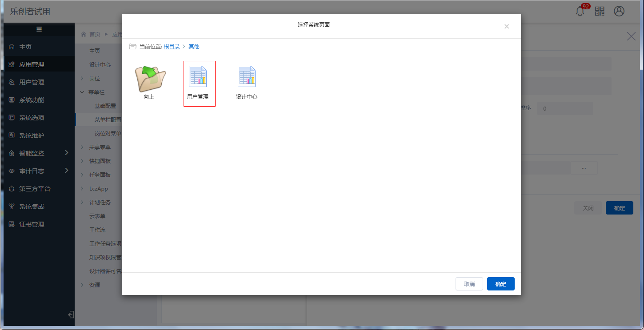The width and height of the screenshot is (644, 330).
Task: Close the 选择系统页面 dialog with X
Action: pyautogui.click(x=506, y=27)
